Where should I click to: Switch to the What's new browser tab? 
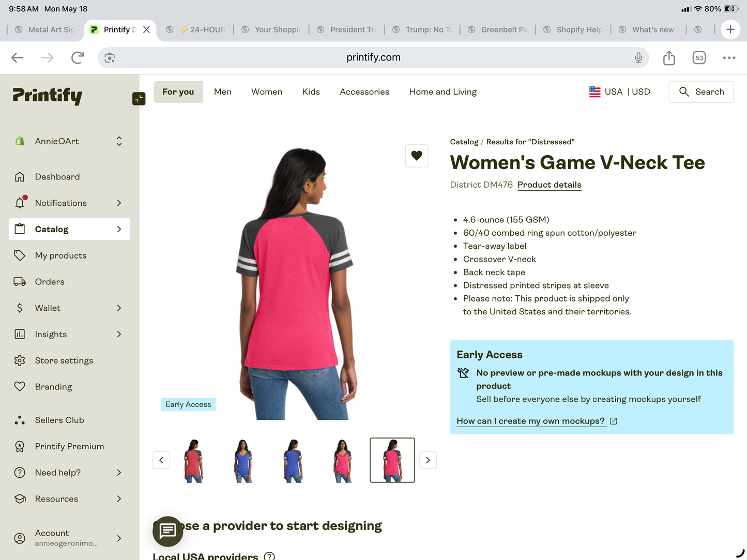click(x=649, y=29)
